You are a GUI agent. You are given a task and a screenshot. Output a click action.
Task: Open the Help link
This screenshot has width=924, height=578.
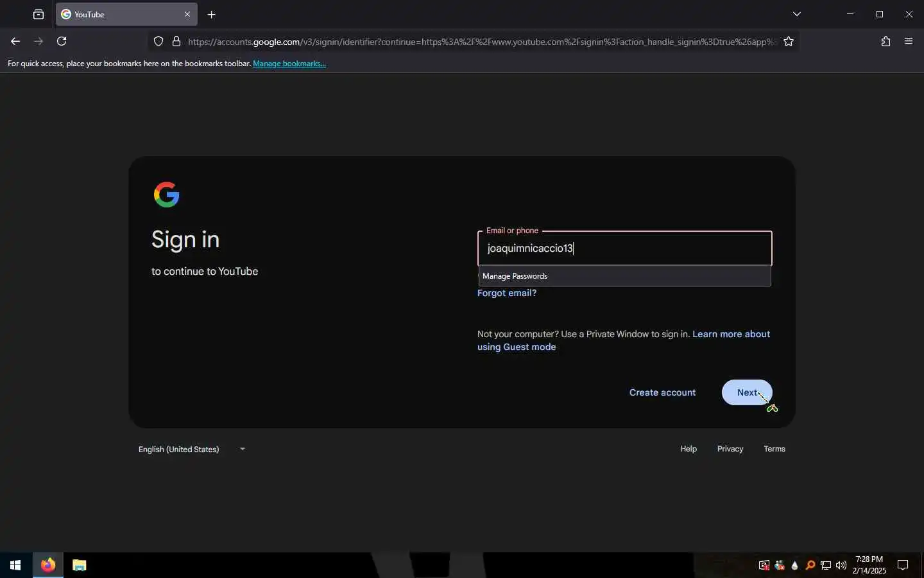[689, 449]
